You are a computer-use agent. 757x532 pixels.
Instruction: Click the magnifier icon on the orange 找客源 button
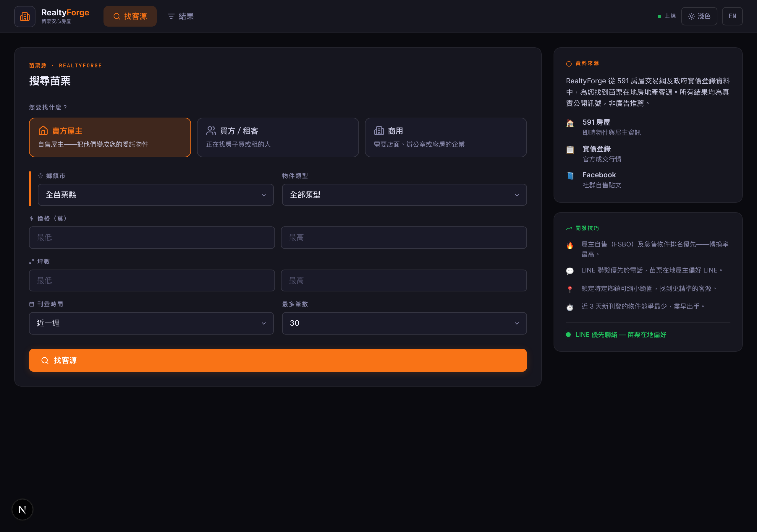45,360
